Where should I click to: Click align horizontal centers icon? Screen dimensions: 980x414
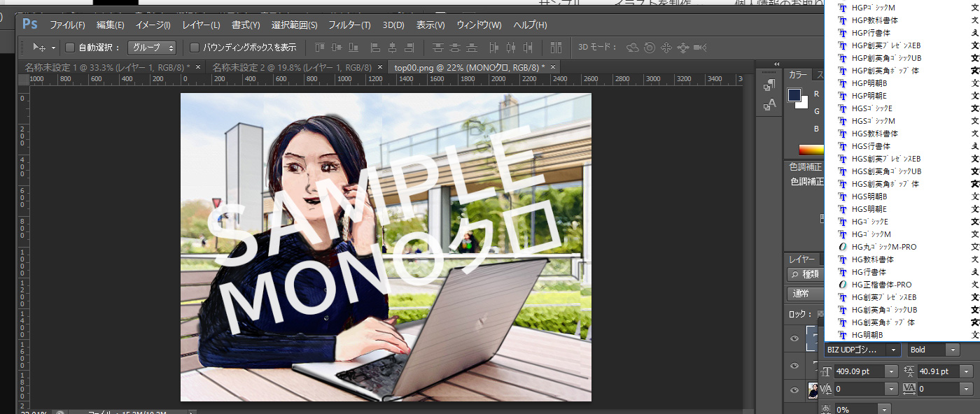click(392, 48)
